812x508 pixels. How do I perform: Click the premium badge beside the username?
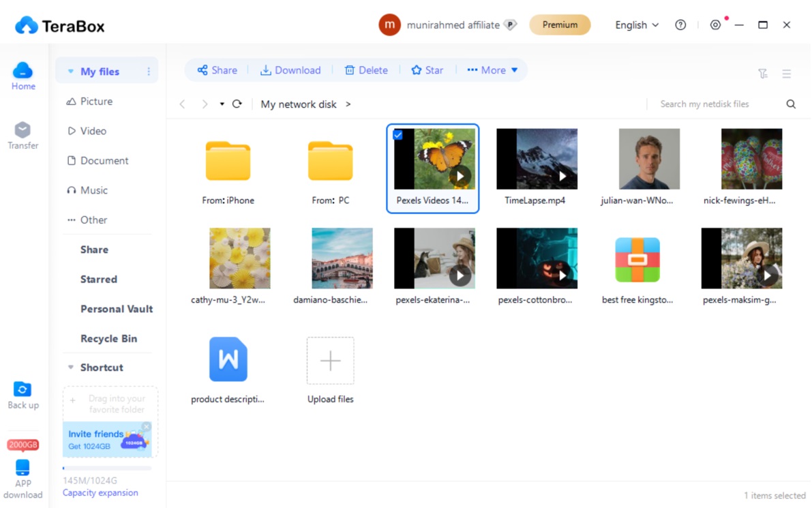tap(510, 25)
